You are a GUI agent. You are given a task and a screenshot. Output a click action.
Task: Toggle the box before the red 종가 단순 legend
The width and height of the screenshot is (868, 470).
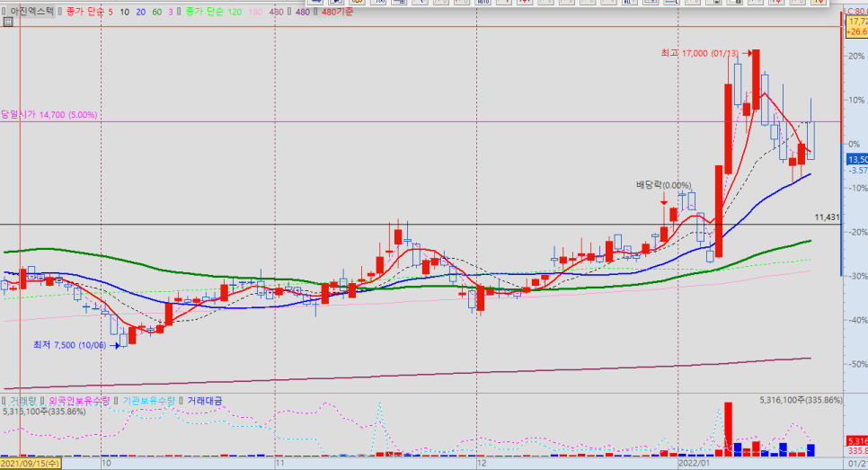[x=61, y=12]
